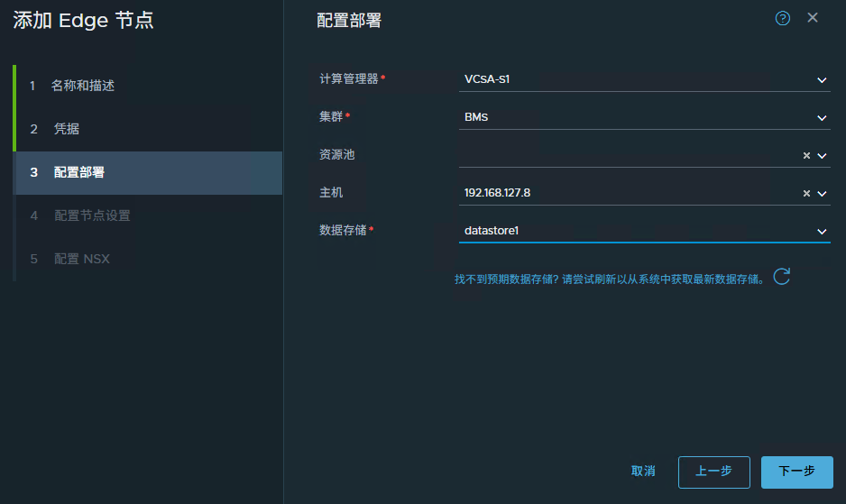The image size is (846, 504).
Task: Select step 5 配置 NSX
Action: [81, 259]
